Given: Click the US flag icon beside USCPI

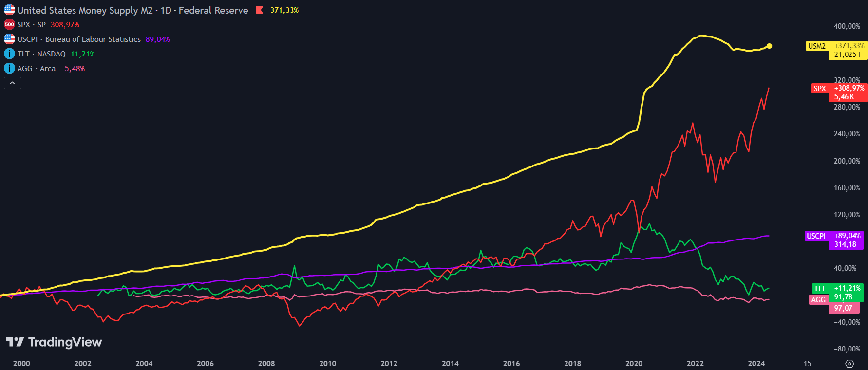Looking at the screenshot, I should point(9,39).
